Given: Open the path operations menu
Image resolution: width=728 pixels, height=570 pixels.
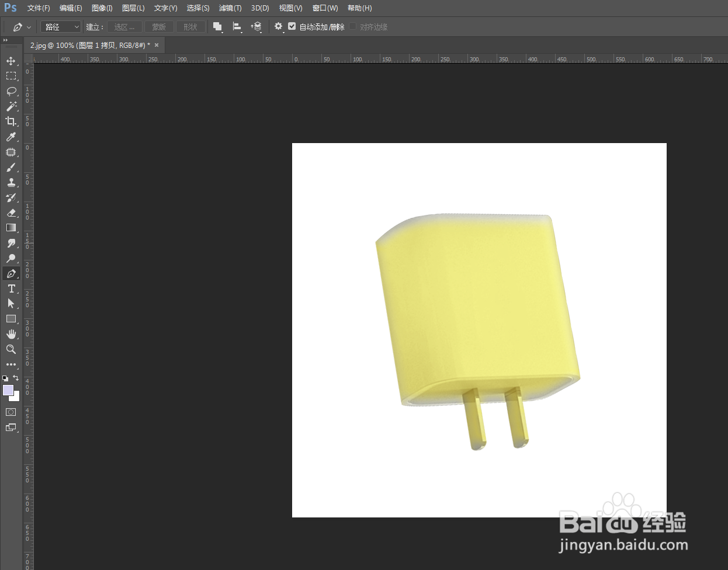Looking at the screenshot, I should (x=218, y=27).
